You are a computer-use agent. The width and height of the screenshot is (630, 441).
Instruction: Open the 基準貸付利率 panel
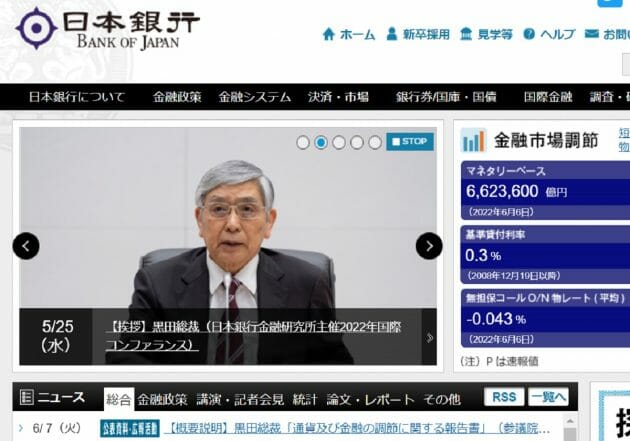545,254
